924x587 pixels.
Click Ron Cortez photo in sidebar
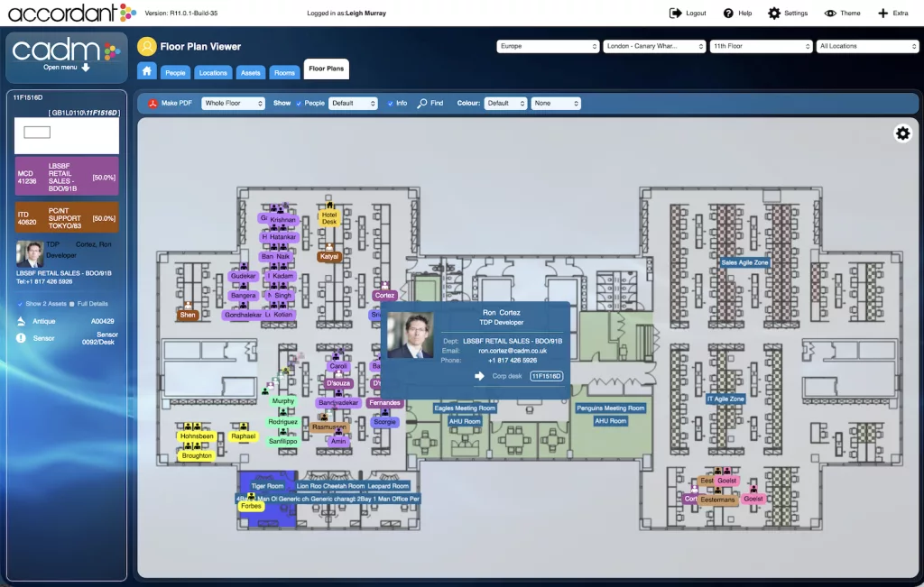point(30,255)
